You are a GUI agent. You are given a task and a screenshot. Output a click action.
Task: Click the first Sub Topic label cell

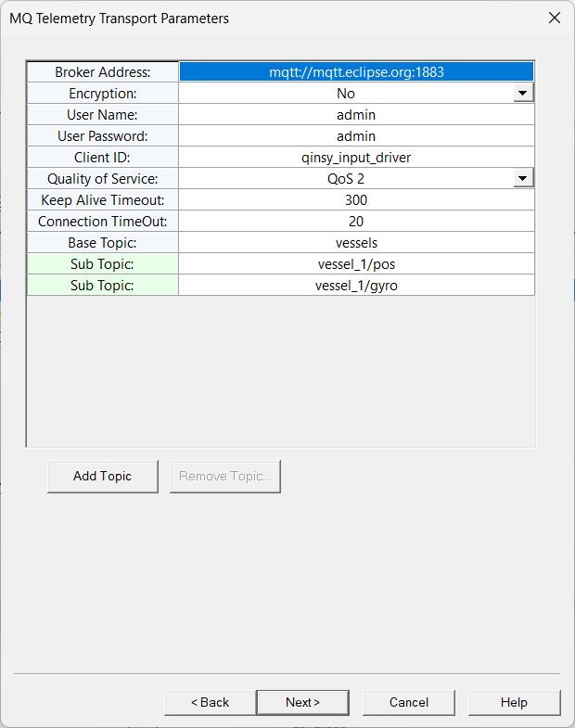[103, 263]
